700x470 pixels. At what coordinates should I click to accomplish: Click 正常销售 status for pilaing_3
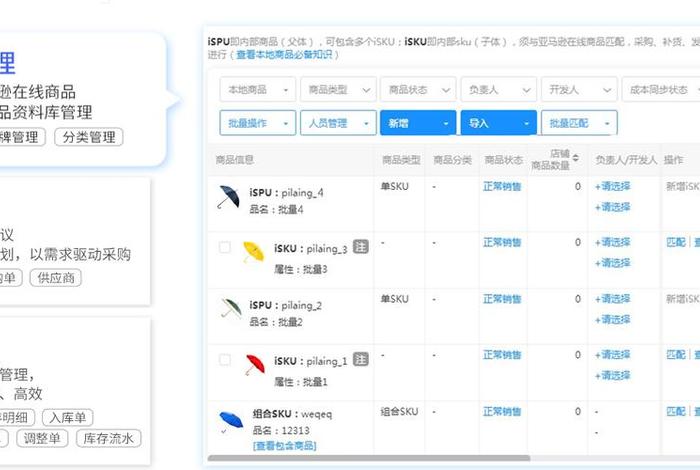[x=502, y=242]
